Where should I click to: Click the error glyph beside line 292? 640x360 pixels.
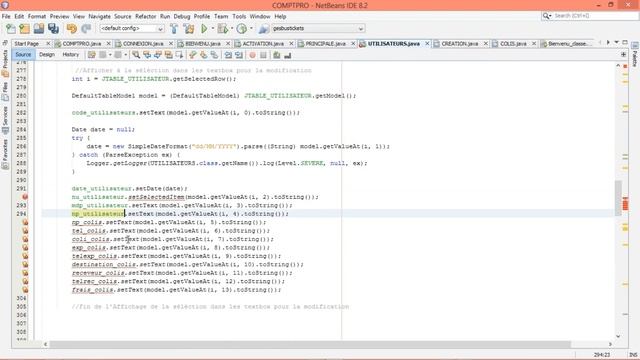pos(25,197)
